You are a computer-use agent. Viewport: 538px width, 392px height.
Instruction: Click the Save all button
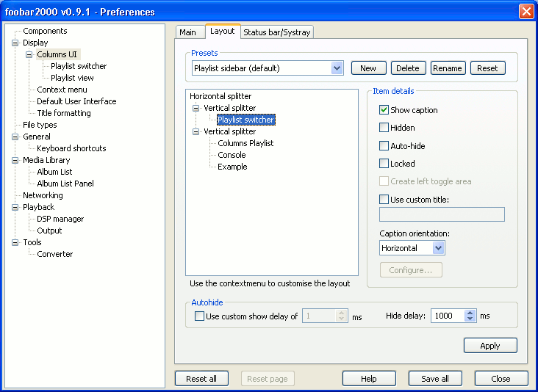[435, 378]
